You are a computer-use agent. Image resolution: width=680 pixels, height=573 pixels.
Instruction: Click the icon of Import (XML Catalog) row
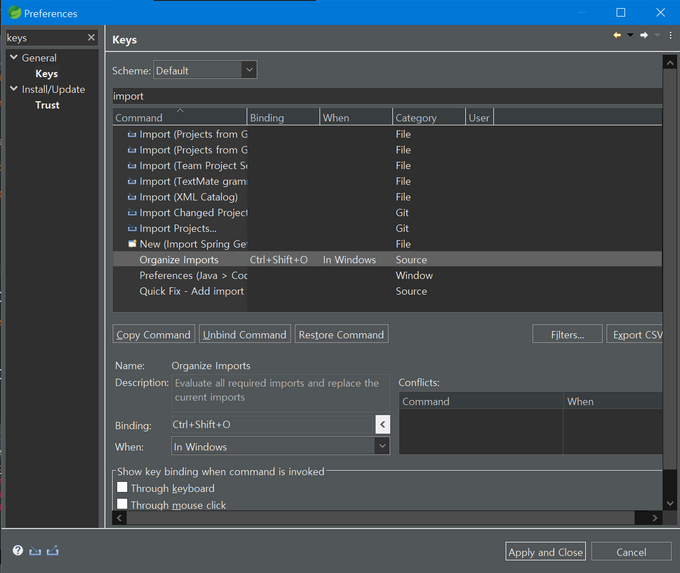click(132, 197)
